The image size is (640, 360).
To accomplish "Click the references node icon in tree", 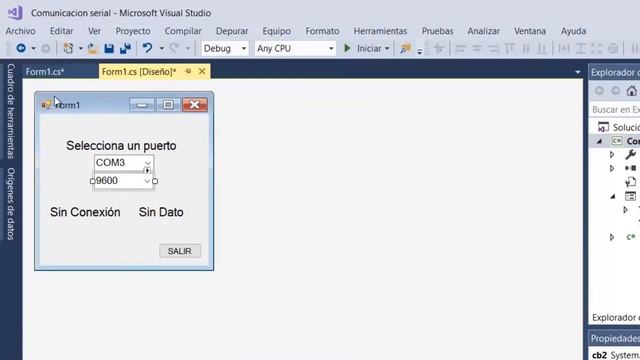I will [630, 168].
